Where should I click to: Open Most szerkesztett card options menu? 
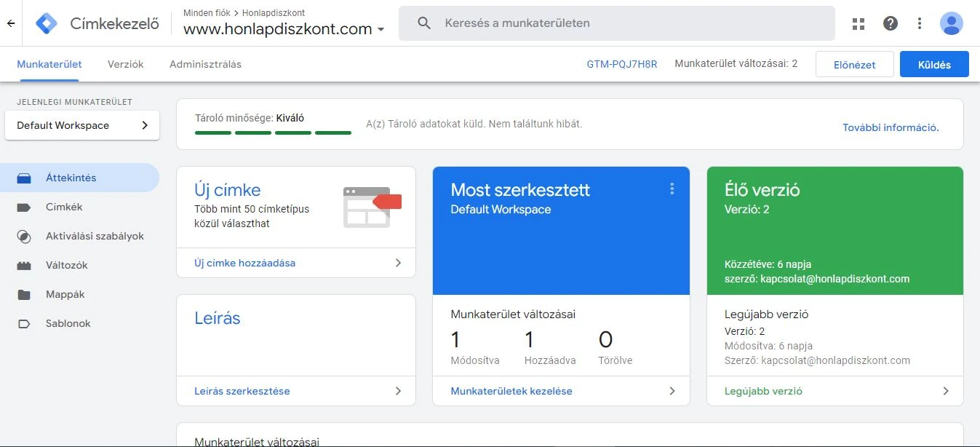click(x=672, y=189)
